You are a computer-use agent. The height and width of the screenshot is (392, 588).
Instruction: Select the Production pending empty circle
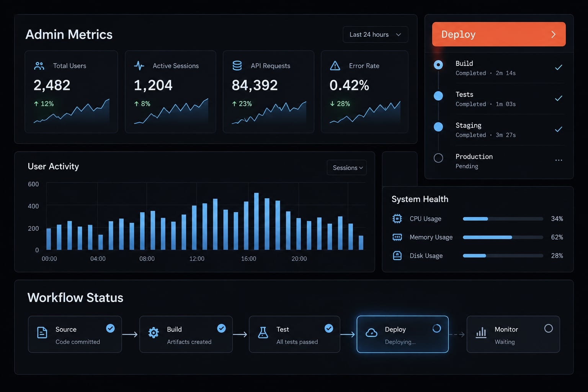coord(438,158)
